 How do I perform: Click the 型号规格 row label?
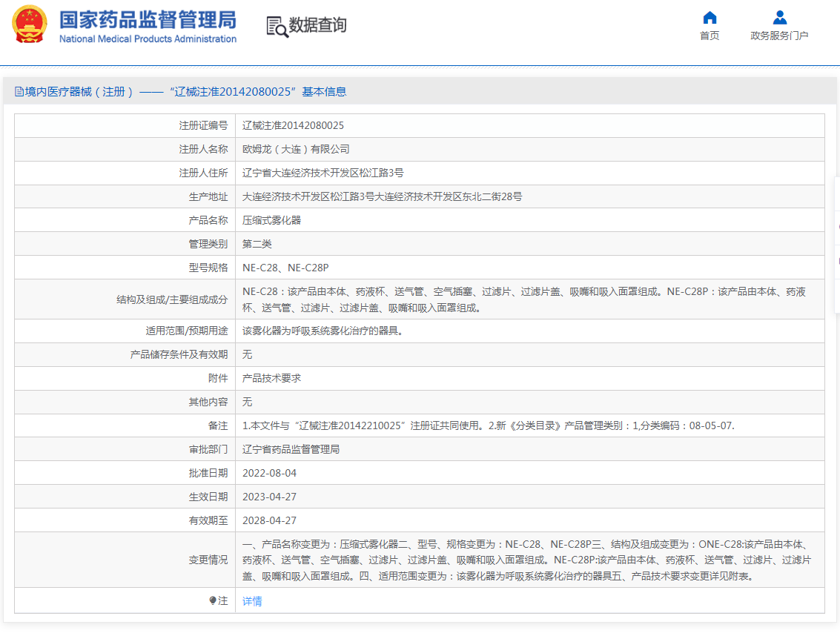click(x=208, y=268)
